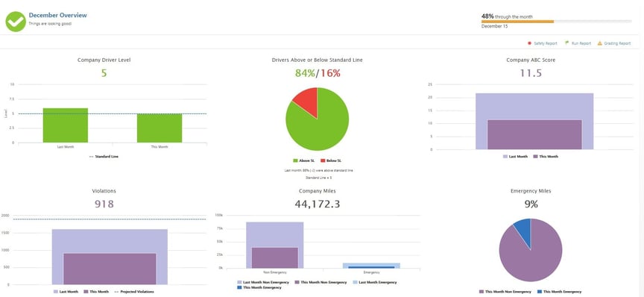Toggle Last Month legend in Violations chart
Screen dimensions: 644x297
pos(66,292)
